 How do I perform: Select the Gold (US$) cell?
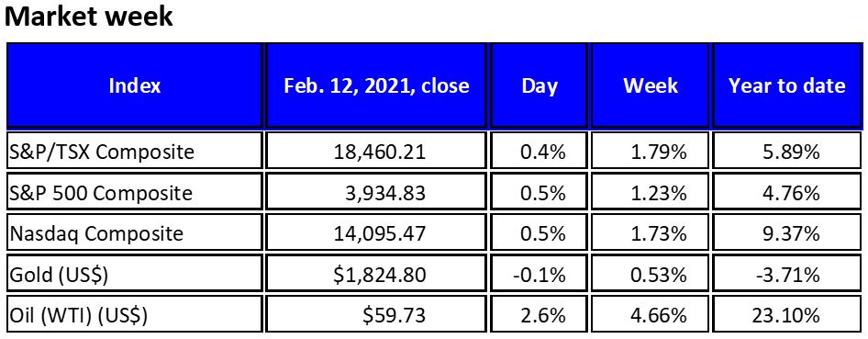point(135,274)
